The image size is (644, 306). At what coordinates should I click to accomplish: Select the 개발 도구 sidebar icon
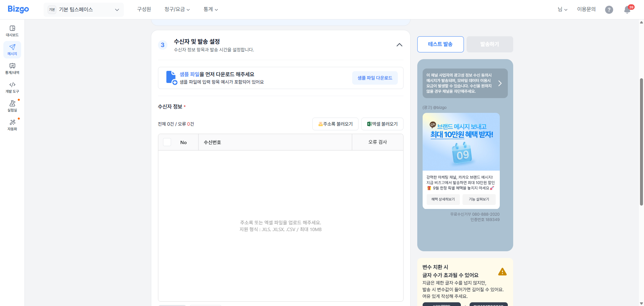(x=12, y=87)
